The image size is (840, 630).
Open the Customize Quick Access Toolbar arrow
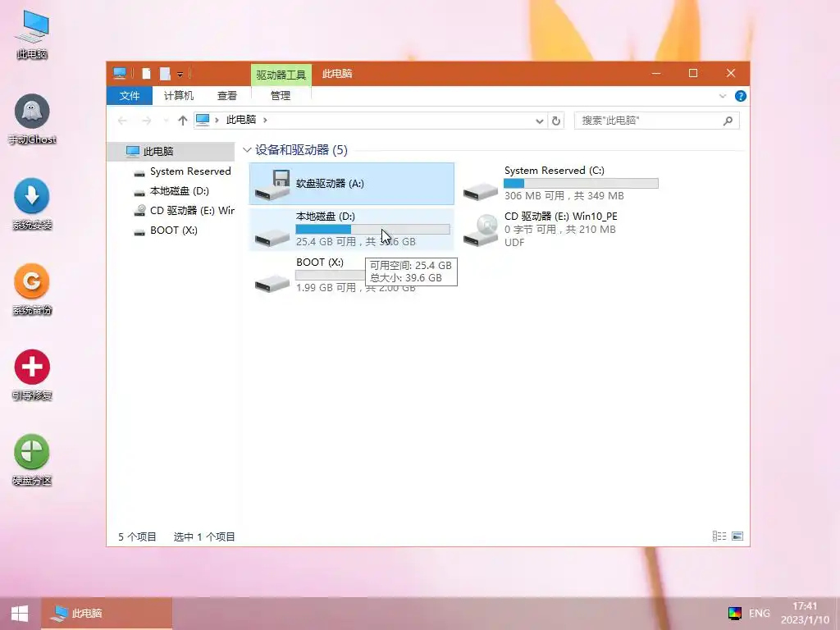(180, 74)
